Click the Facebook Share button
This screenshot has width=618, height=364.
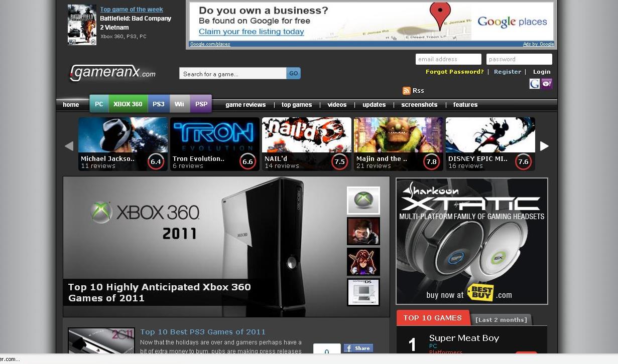[358, 348]
